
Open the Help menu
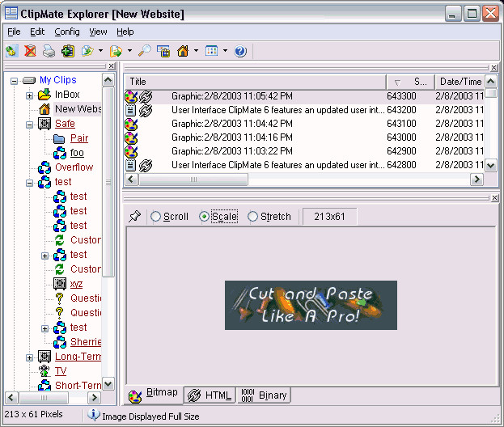click(x=125, y=32)
